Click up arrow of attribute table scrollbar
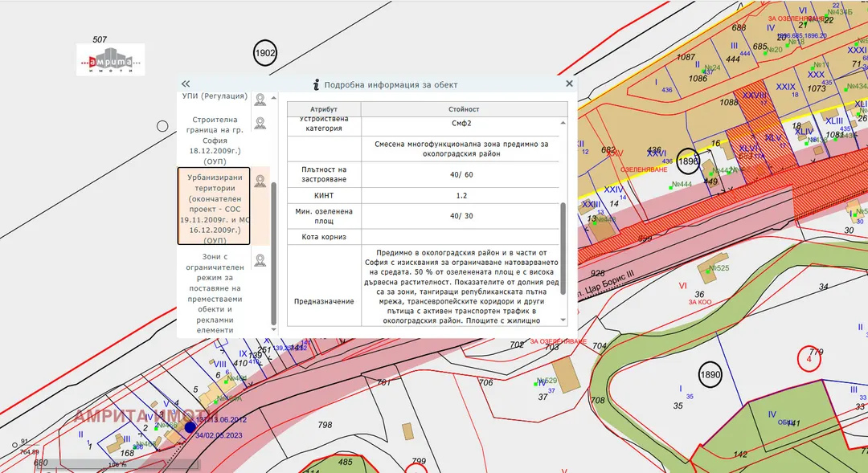Viewport: 868px width, 473px height. [x=563, y=123]
